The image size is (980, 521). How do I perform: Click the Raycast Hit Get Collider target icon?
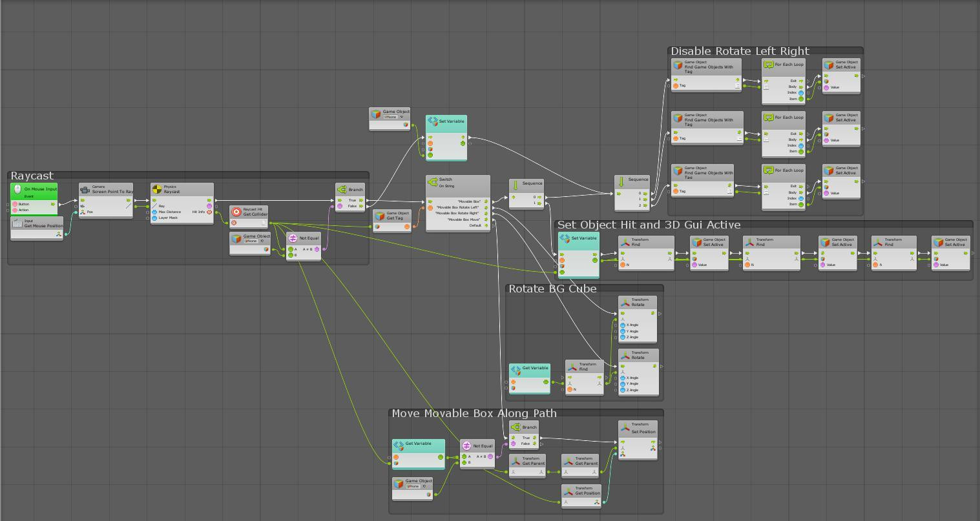coord(236,212)
